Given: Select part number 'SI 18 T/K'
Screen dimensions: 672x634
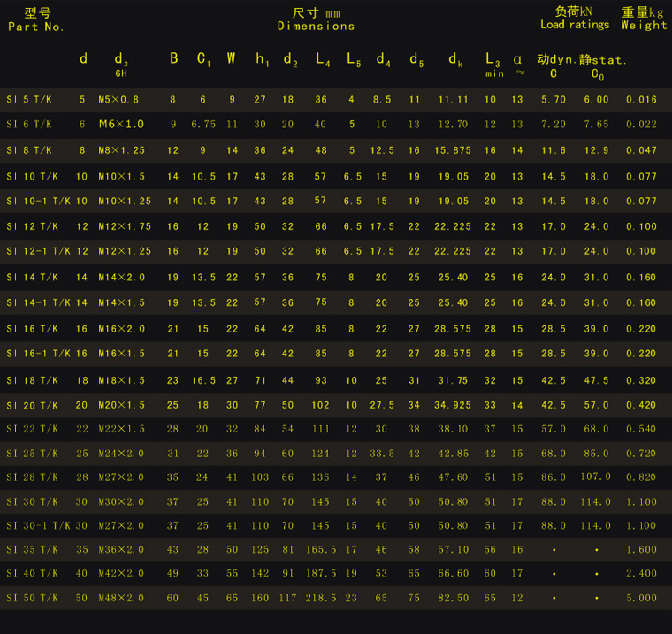Looking at the screenshot, I should (x=32, y=380).
